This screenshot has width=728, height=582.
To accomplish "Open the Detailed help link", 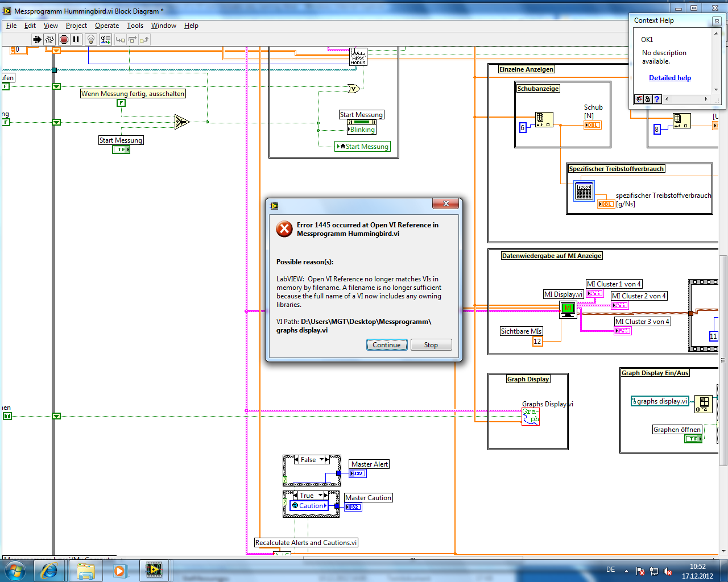I will point(670,78).
